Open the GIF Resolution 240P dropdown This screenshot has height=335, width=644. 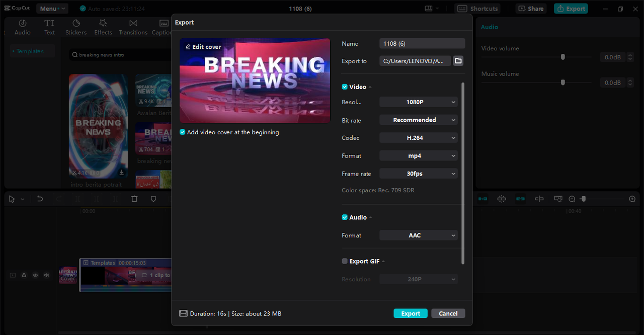419,279
